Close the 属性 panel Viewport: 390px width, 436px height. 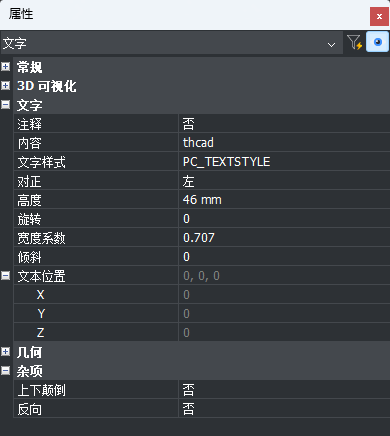tap(379, 17)
